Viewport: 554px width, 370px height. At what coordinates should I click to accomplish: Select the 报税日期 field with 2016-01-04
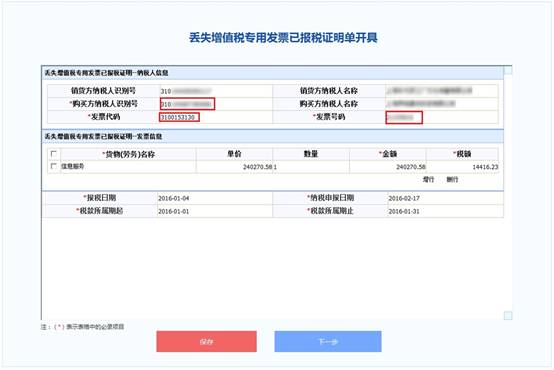coord(215,198)
